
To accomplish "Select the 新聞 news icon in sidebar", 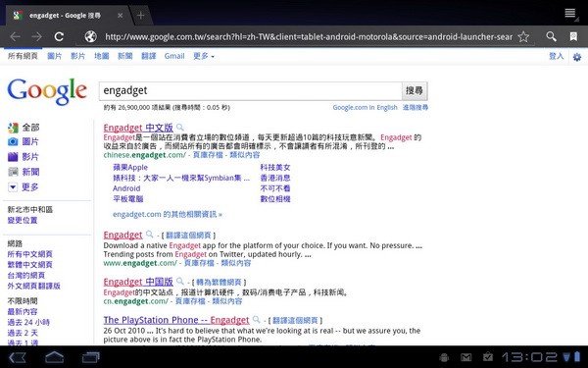I will pos(13,172).
